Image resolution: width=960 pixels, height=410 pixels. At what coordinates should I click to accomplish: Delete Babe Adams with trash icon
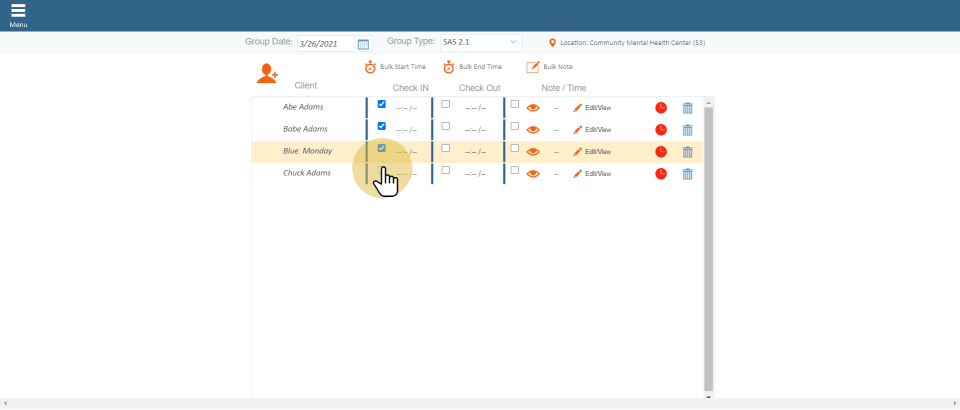687,129
